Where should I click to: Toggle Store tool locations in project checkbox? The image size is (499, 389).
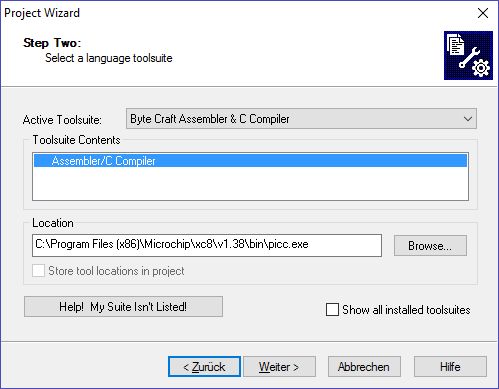point(38,271)
